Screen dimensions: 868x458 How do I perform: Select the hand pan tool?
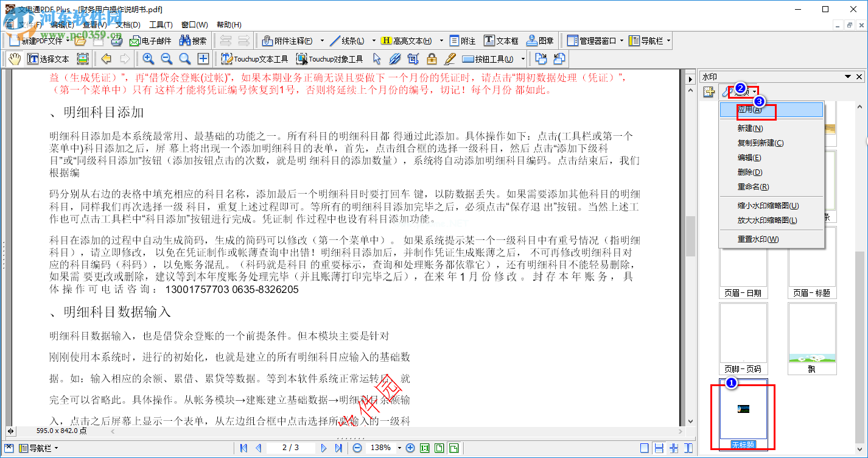(x=15, y=59)
